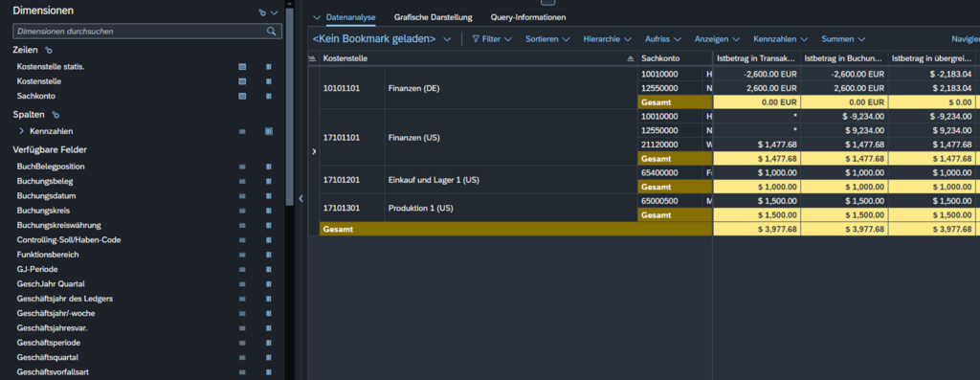Click Sachkonto cell 65000500

pyautogui.click(x=670, y=201)
